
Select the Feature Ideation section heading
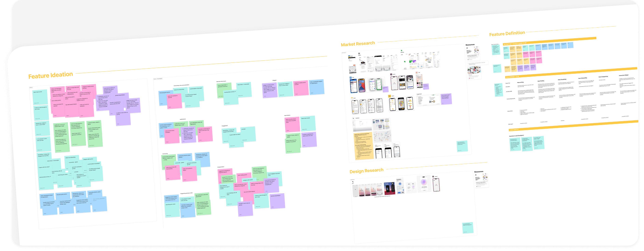pos(51,75)
